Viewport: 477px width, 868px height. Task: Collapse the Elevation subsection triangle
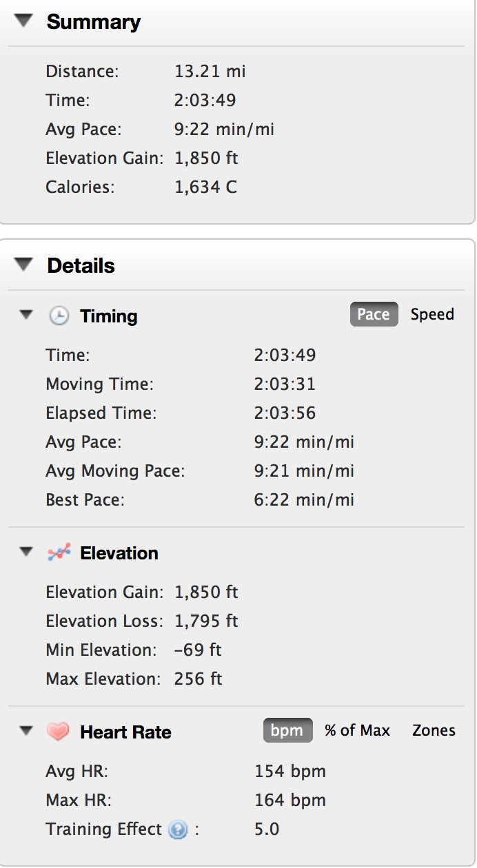point(26,552)
